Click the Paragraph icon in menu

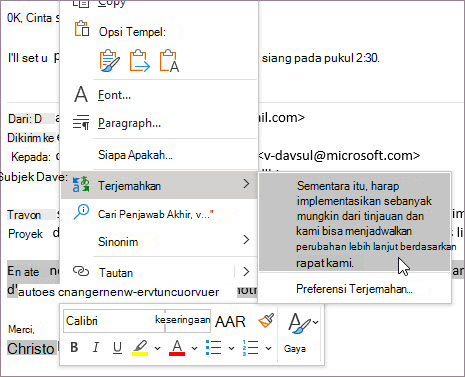[x=81, y=122]
